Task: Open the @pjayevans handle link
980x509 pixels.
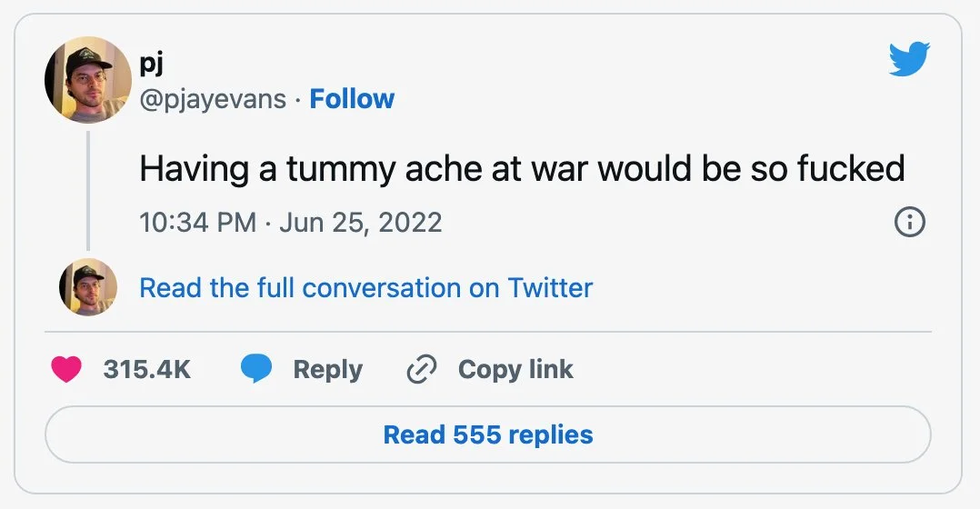Action: (213, 99)
